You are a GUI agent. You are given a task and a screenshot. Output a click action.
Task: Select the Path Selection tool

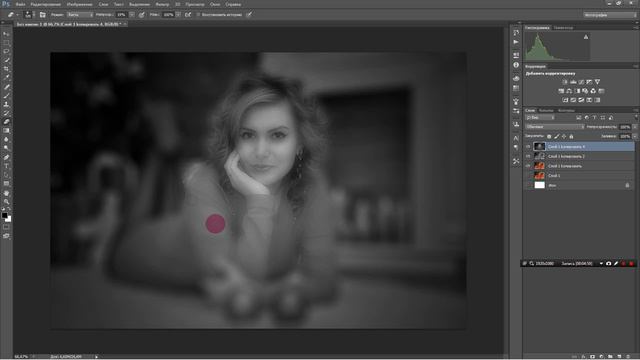6,175
